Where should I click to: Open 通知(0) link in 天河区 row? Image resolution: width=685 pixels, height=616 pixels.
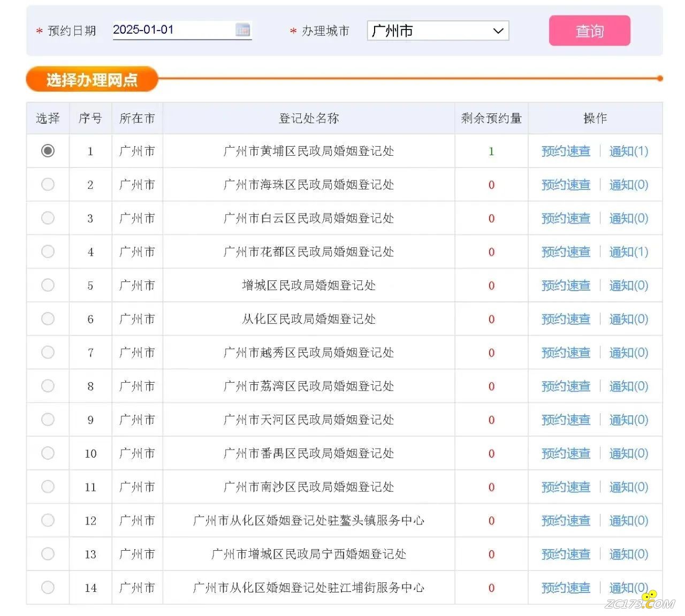[x=629, y=420]
